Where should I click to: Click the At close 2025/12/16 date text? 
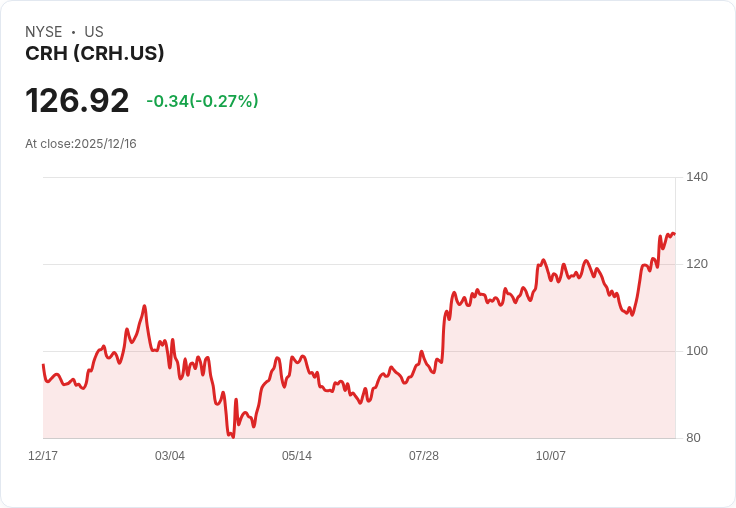[x=81, y=144]
